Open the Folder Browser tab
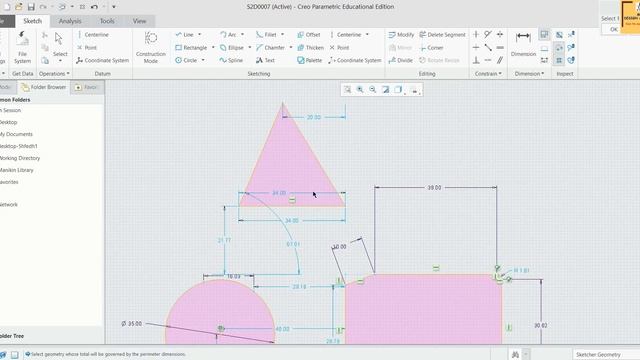This screenshot has height=360, width=640. (x=44, y=87)
